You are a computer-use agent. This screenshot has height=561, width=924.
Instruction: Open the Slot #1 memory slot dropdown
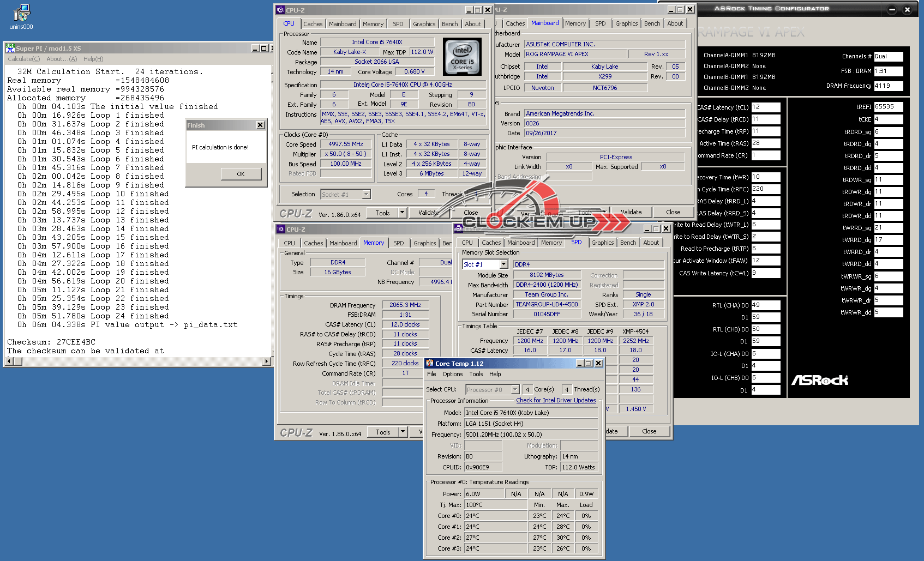[503, 264]
